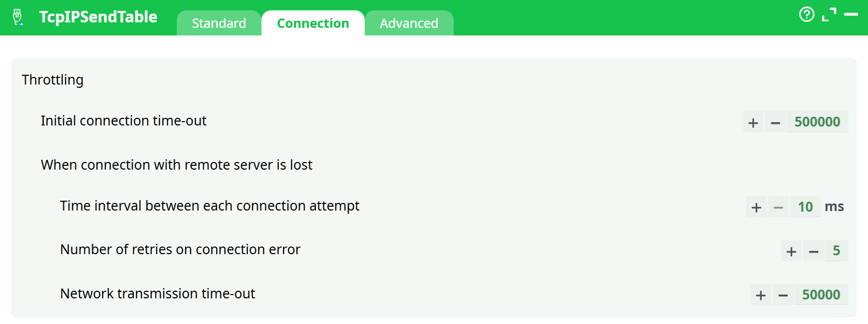Select the 500000 time-out value field

[817, 122]
